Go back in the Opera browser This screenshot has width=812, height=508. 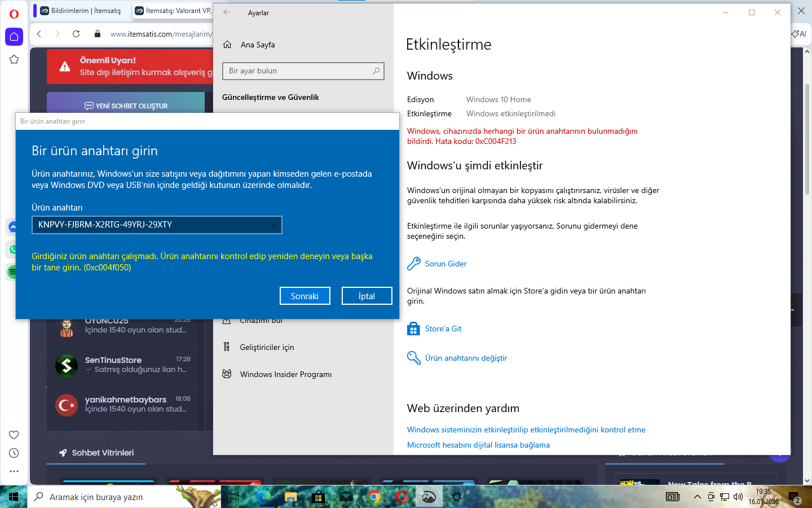tap(39, 34)
